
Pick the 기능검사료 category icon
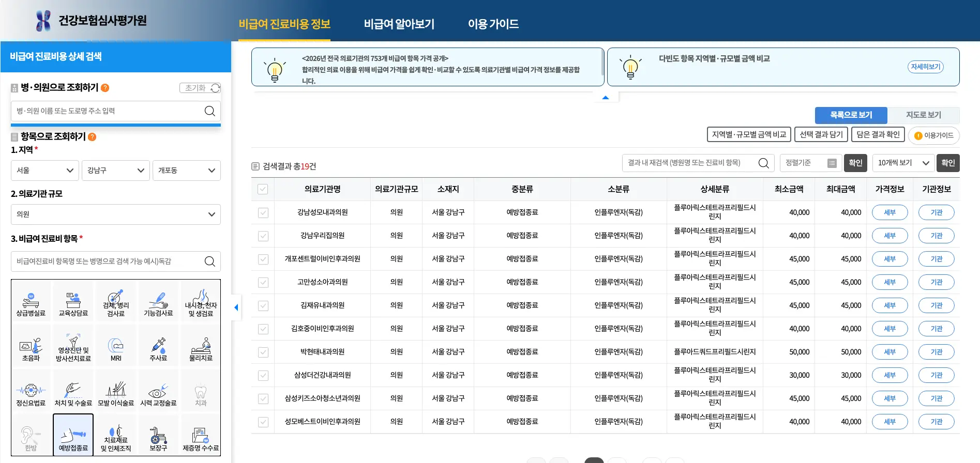pos(158,301)
